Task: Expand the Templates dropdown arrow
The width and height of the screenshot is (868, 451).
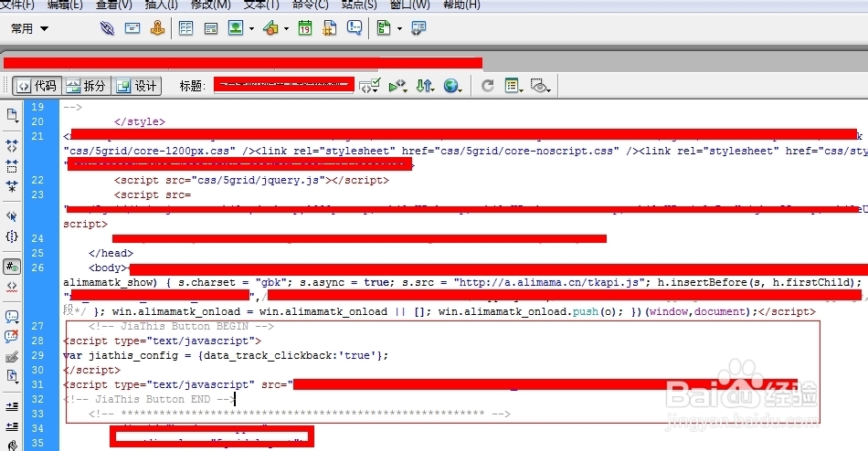Action: click(x=399, y=28)
